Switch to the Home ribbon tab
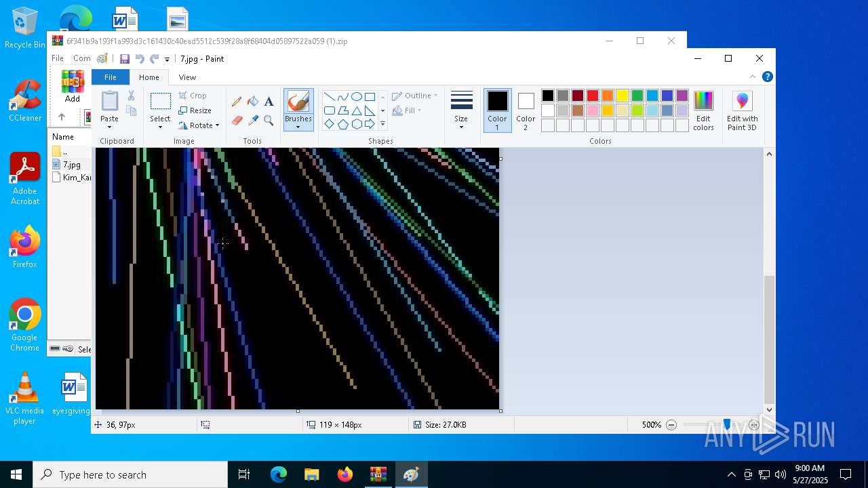This screenshot has height=488, width=868. (x=149, y=77)
